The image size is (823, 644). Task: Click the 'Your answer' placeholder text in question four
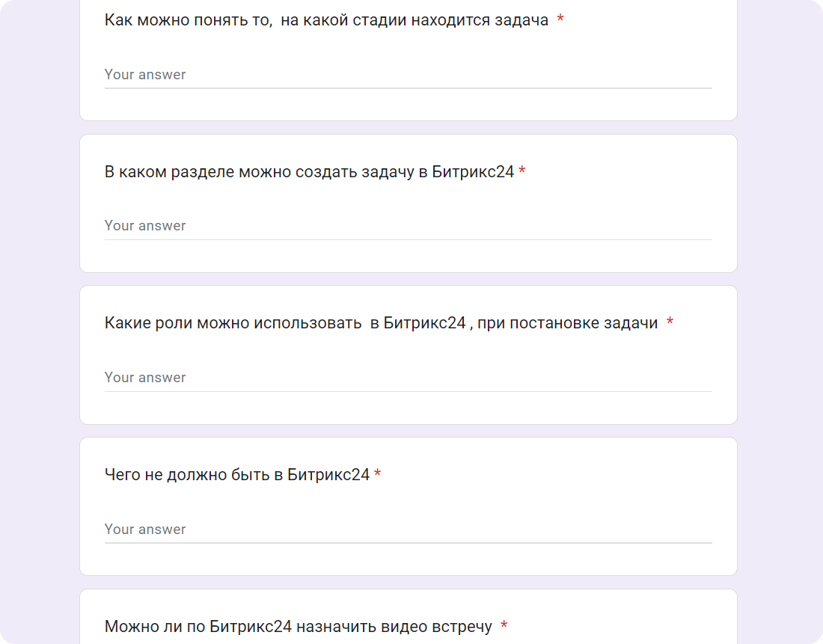tap(144, 529)
